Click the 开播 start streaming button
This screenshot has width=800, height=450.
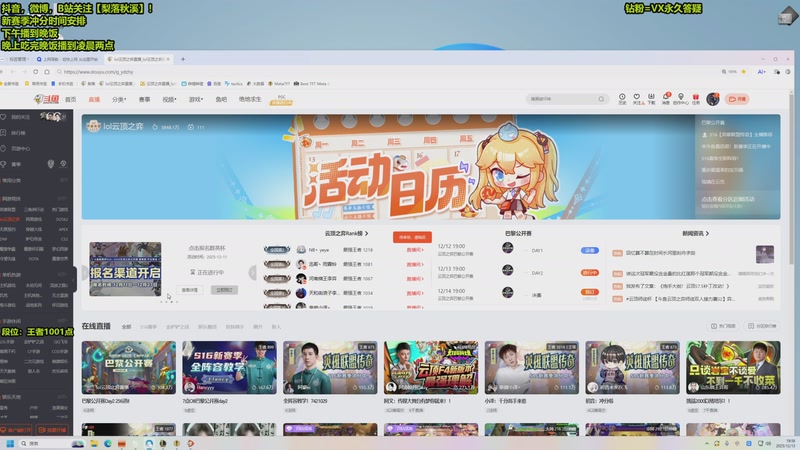pos(737,99)
